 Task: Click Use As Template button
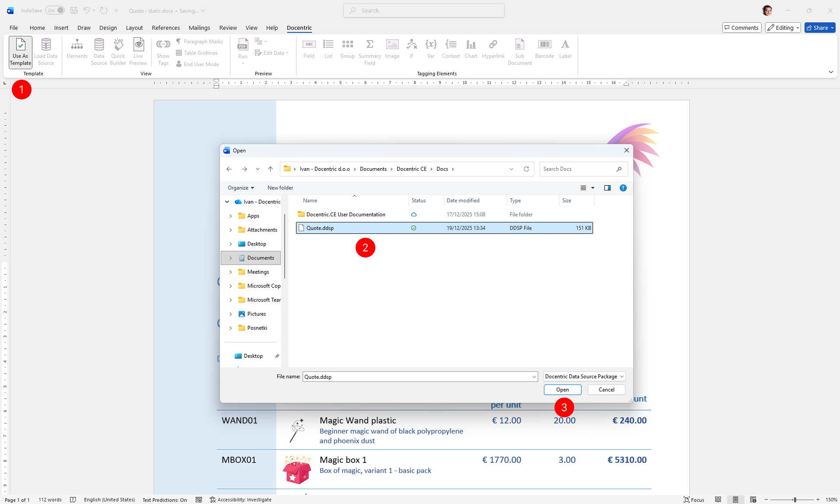[21, 52]
